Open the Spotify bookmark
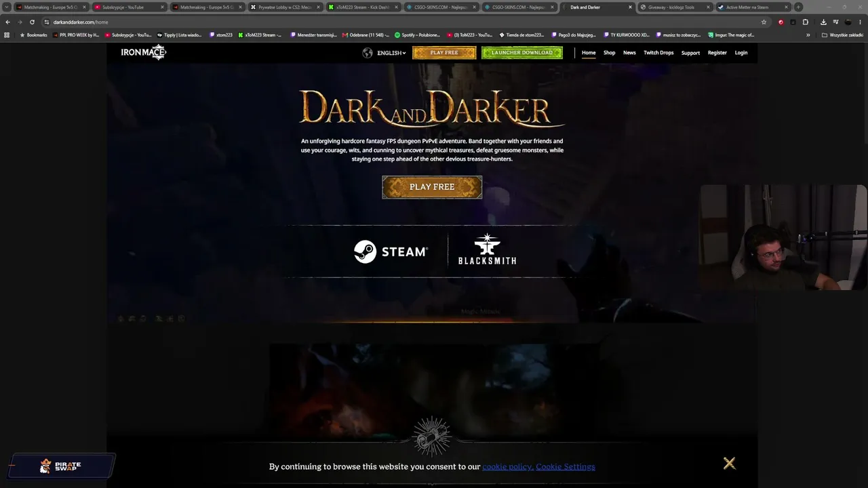The width and height of the screenshot is (868, 488). [418, 35]
